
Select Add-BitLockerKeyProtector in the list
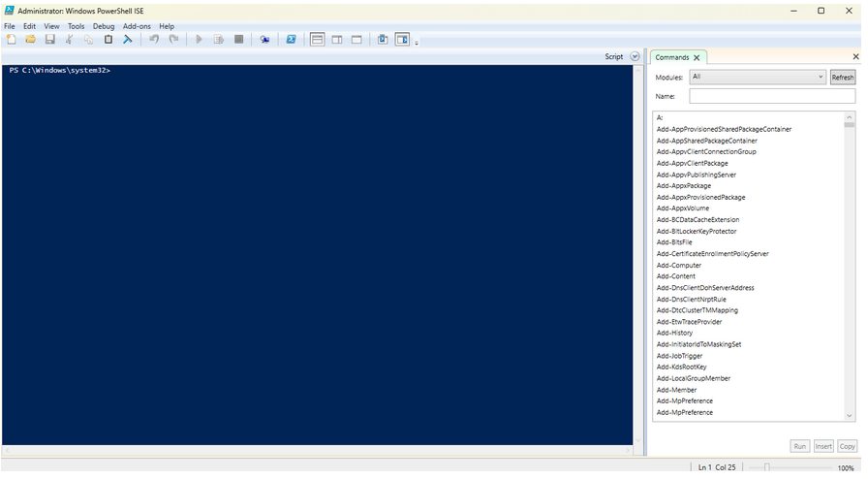[697, 231]
